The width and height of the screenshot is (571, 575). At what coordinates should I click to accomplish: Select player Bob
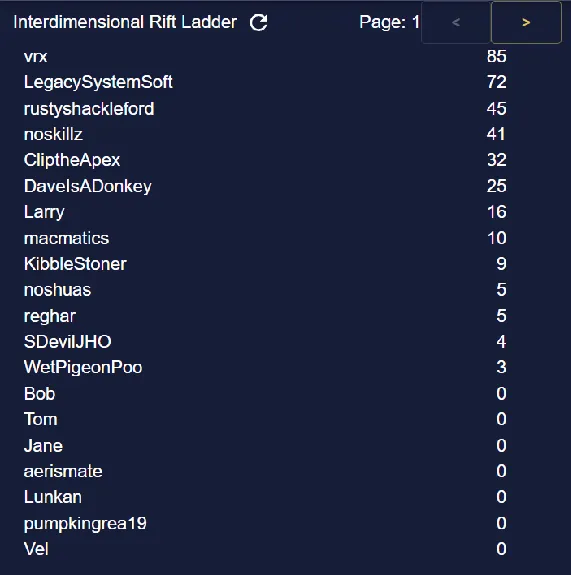point(40,394)
